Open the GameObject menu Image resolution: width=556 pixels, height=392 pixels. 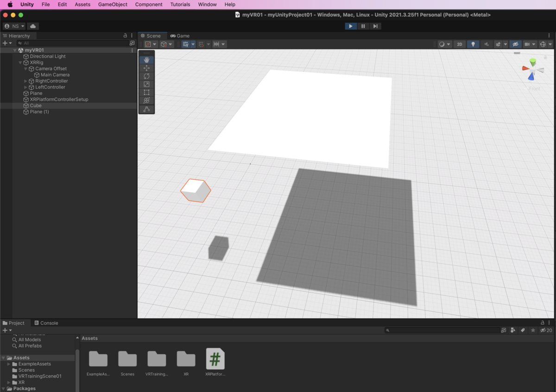[x=113, y=4]
